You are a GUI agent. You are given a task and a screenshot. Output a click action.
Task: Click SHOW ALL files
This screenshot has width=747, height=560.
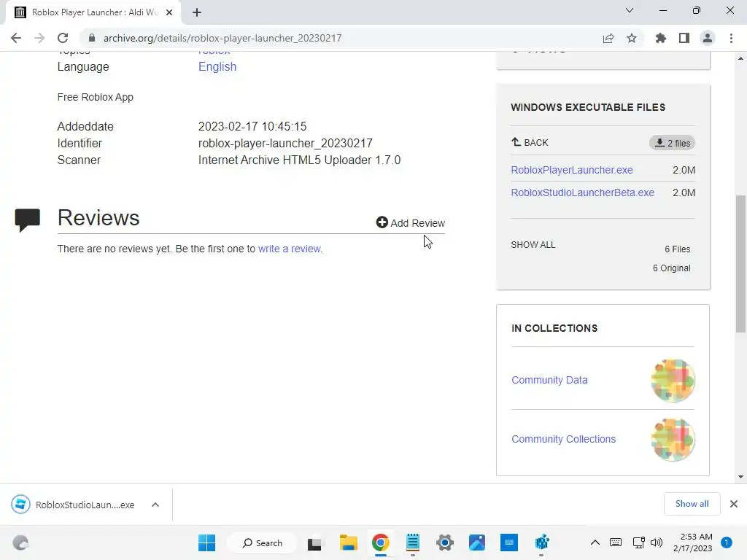click(x=533, y=245)
